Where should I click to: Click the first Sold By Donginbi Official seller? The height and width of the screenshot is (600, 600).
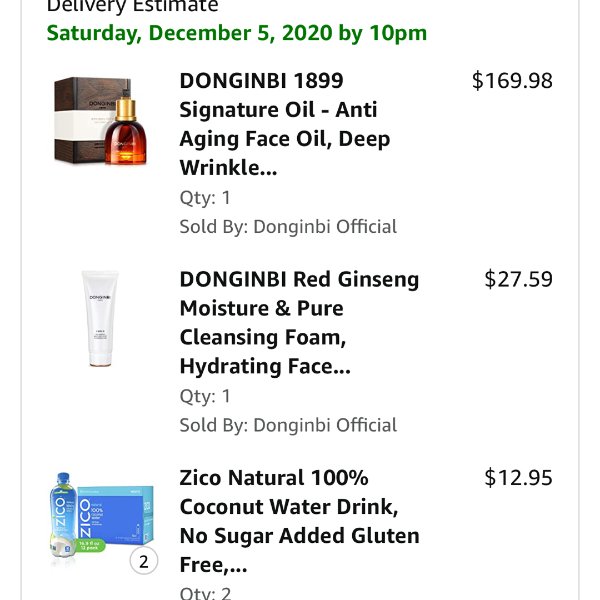[288, 227]
